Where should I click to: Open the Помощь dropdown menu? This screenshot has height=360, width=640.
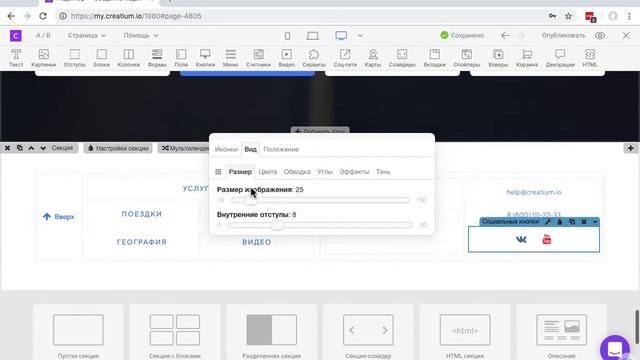[x=141, y=36]
